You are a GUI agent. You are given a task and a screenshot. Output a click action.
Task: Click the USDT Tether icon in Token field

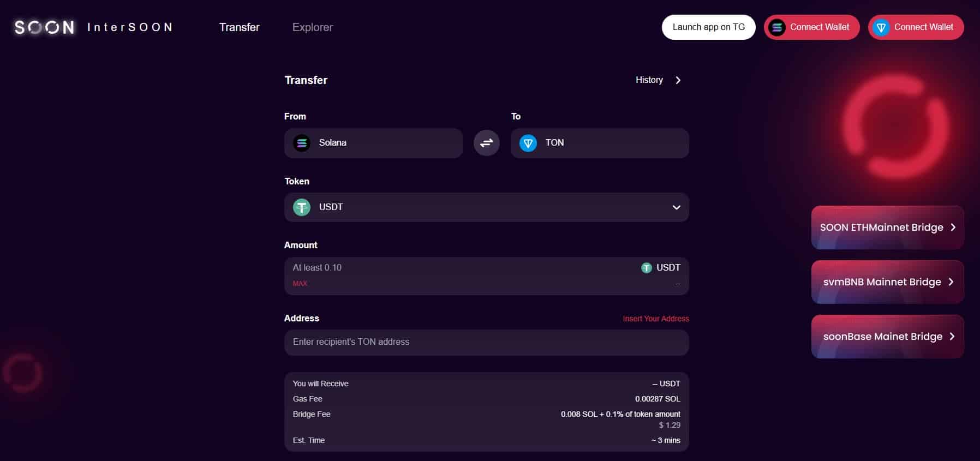[302, 207]
